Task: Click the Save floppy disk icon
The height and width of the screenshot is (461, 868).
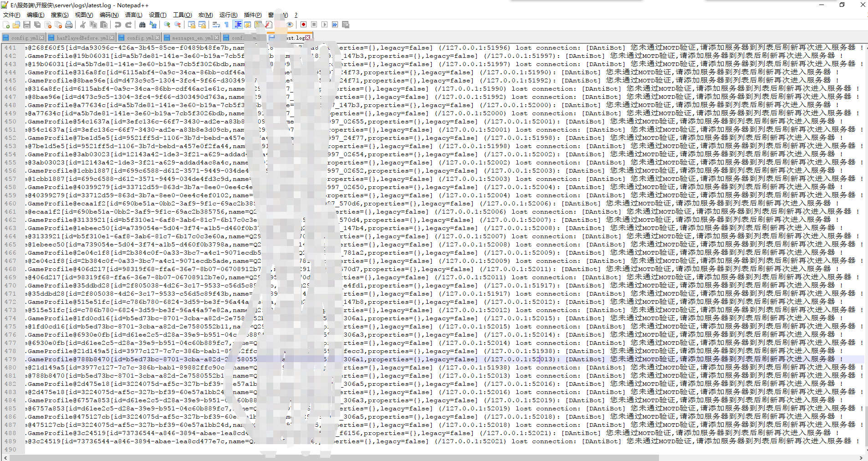Action: coord(27,25)
